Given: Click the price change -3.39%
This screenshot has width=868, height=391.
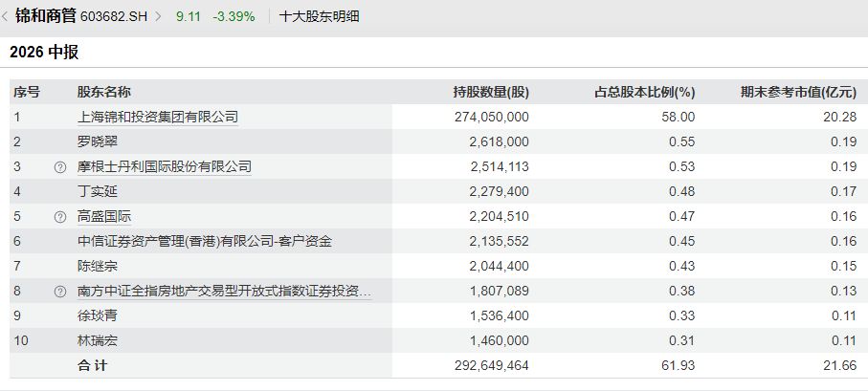Looking at the screenshot, I should [x=234, y=16].
